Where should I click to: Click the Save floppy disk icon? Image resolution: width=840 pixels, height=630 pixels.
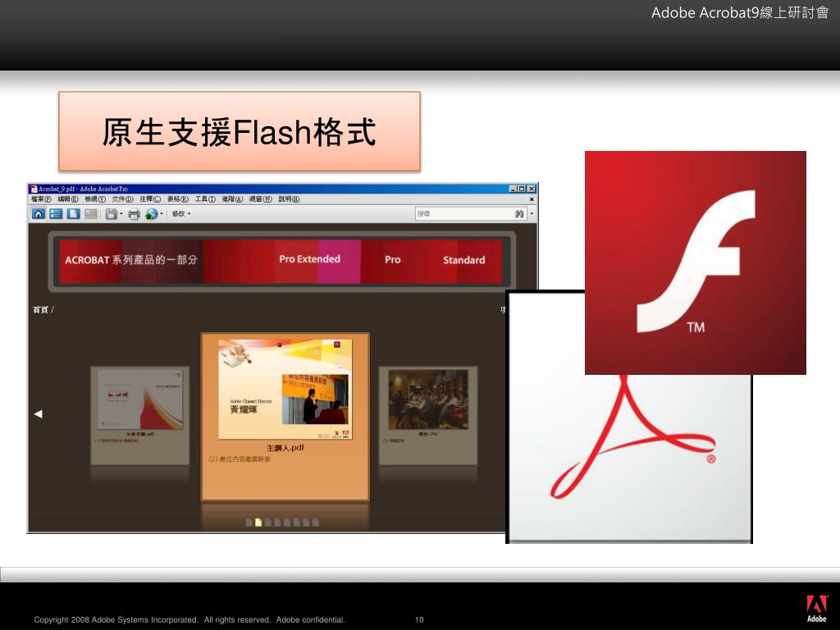[x=111, y=214]
